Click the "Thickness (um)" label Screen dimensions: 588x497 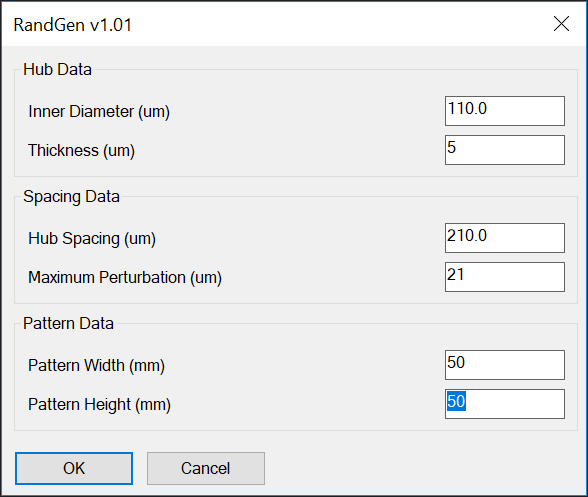coord(81,151)
